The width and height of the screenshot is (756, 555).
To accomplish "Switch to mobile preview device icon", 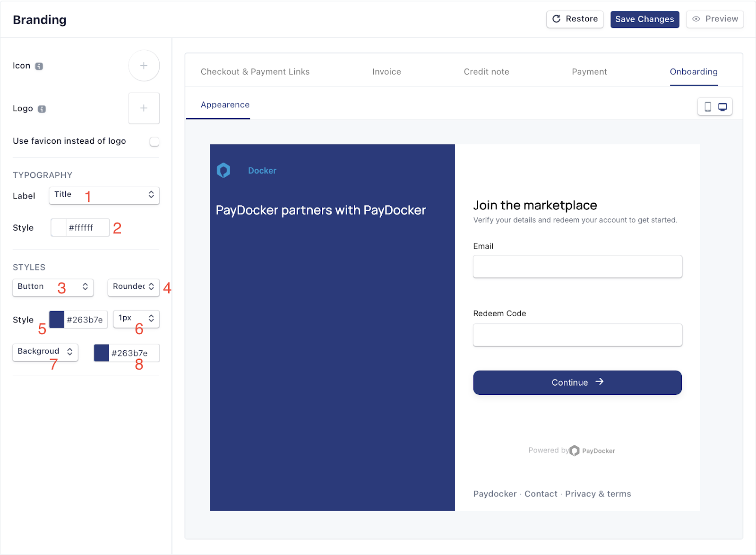I will 708,107.
